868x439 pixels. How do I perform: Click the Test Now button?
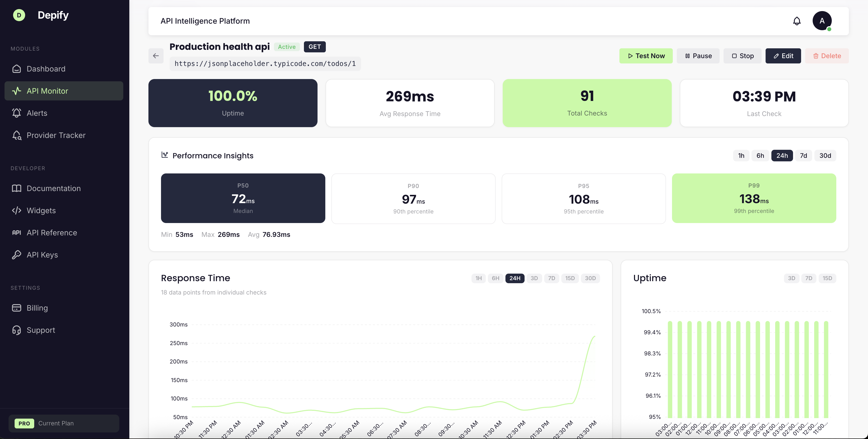point(646,56)
